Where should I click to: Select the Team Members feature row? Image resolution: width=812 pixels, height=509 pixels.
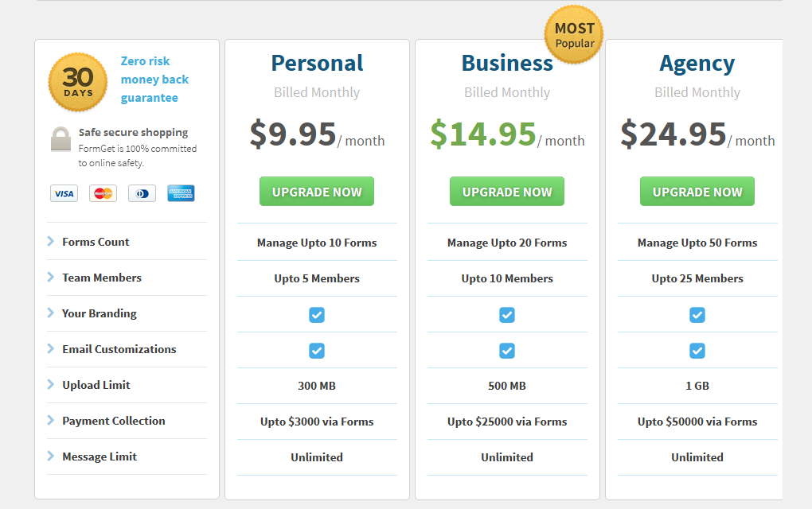102,278
